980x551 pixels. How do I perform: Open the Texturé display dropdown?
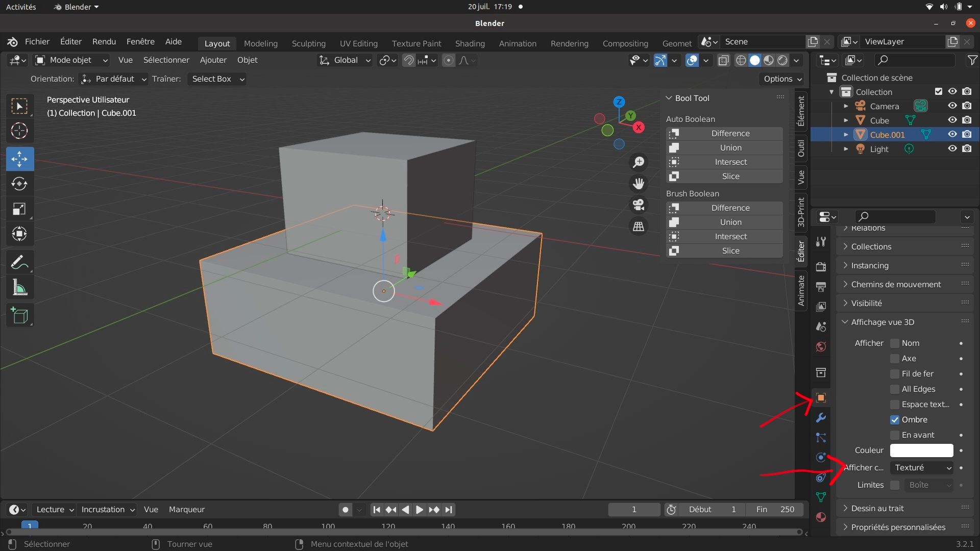coord(922,468)
